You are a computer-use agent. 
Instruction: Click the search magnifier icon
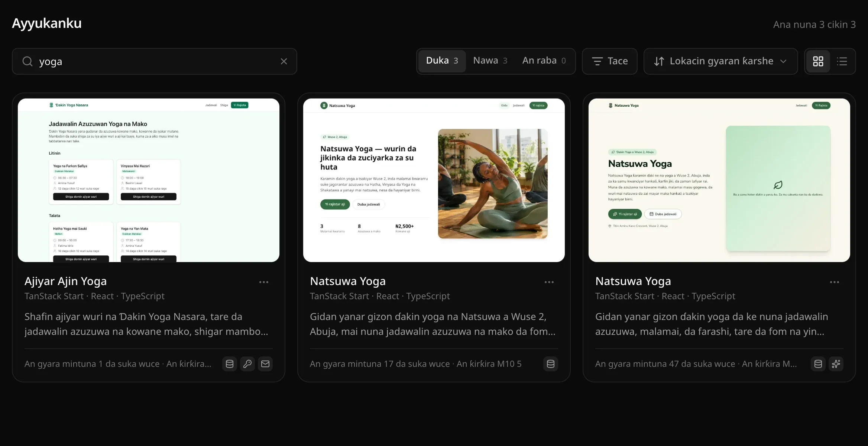(x=27, y=61)
